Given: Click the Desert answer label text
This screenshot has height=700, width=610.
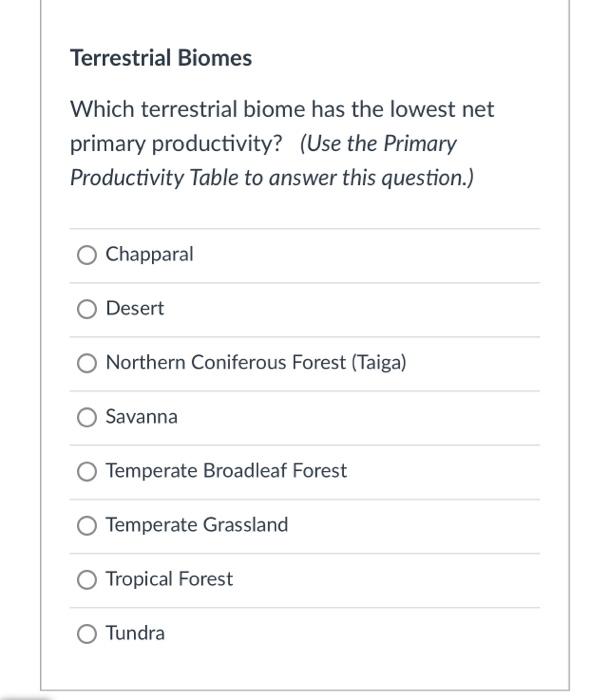Looking at the screenshot, I should click(135, 309).
